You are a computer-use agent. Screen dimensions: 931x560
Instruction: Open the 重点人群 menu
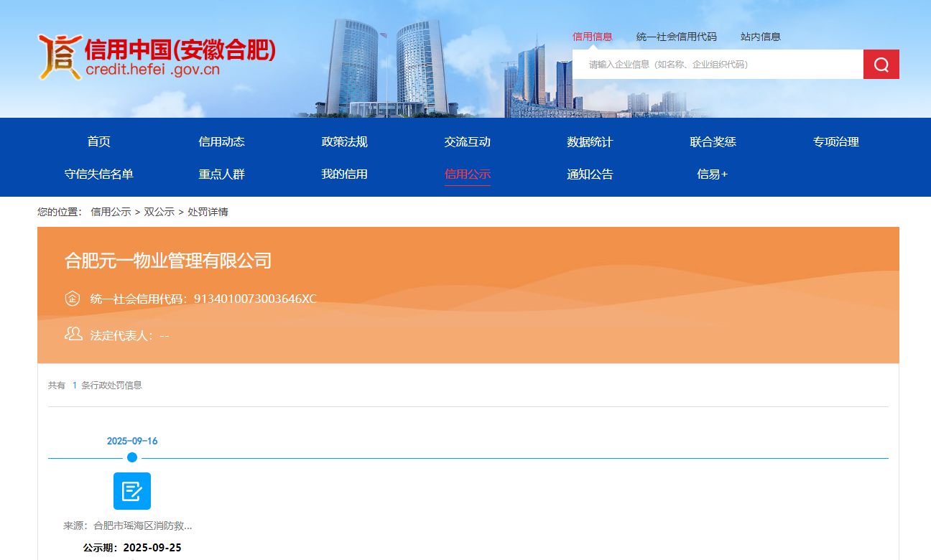pyautogui.click(x=222, y=174)
